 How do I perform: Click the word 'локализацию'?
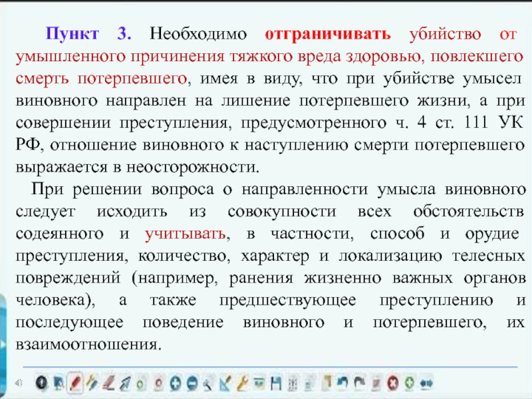coord(390,256)
